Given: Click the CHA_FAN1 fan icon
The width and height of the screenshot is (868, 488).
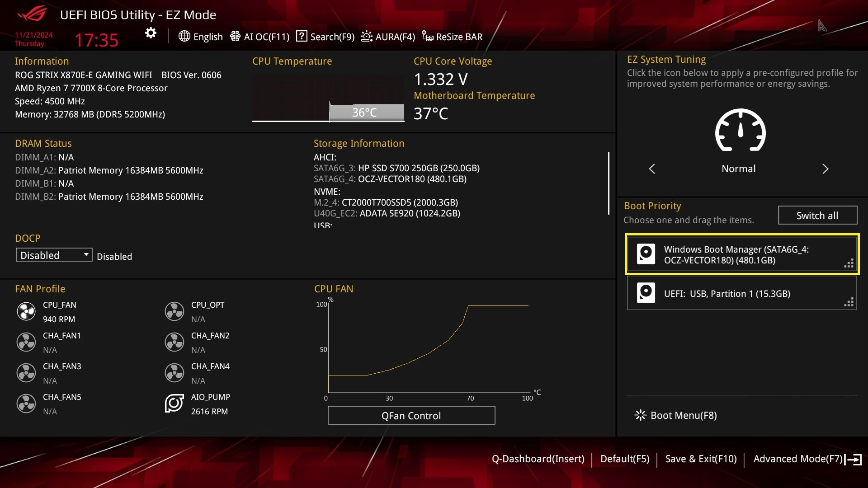Looking at the screenshot, I should point(26,342).
